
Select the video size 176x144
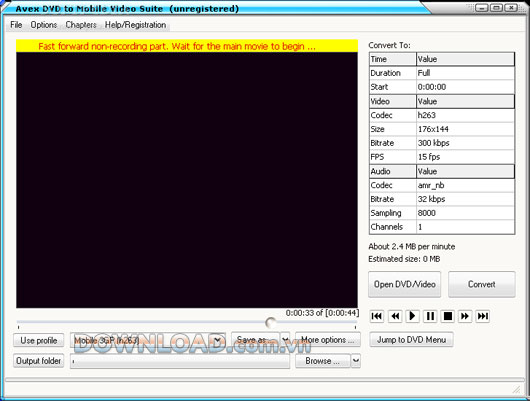465,129
